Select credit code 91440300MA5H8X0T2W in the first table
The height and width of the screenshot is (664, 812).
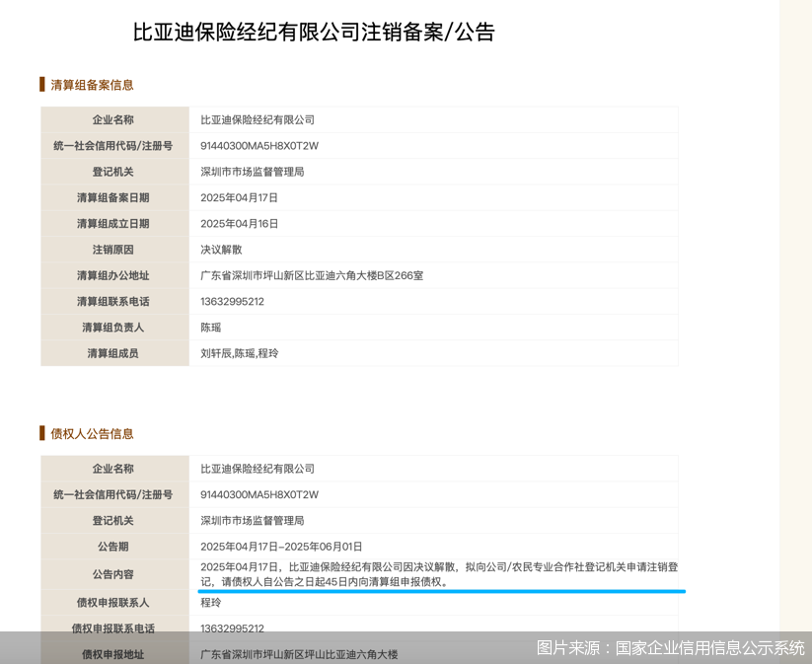point(259,146)
